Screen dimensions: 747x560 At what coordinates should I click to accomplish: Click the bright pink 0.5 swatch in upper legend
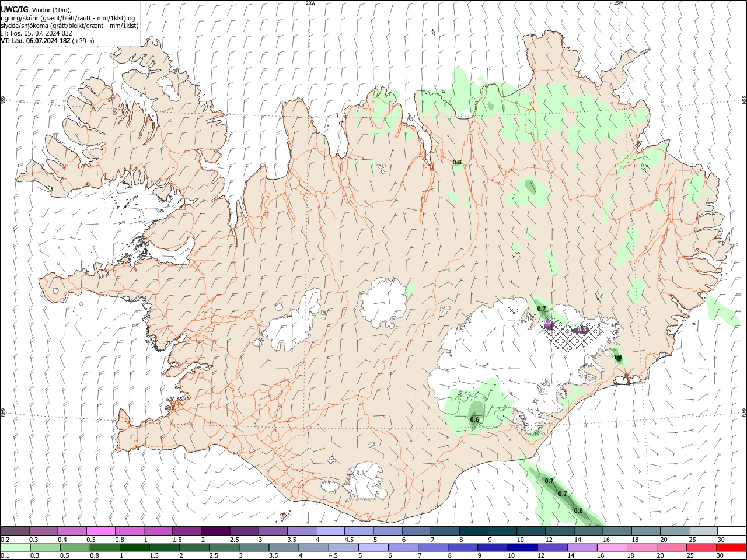101,531
